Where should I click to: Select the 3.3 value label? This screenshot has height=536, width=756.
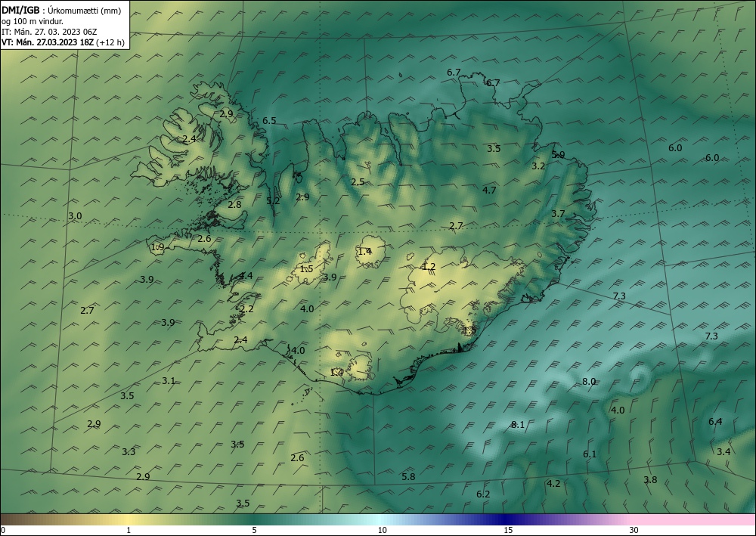[x=129, y=451]
